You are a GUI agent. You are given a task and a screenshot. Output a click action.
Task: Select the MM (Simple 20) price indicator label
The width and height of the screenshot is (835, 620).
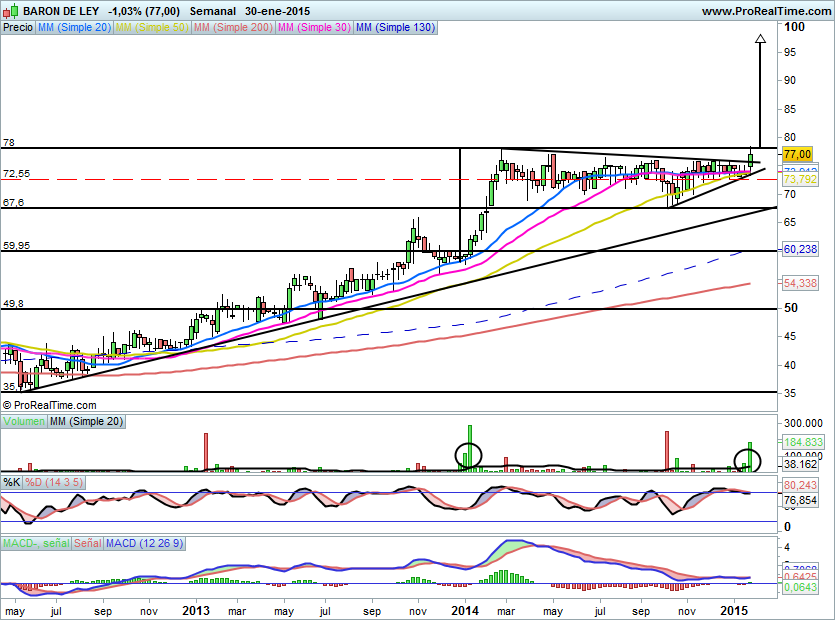[74, 28]
